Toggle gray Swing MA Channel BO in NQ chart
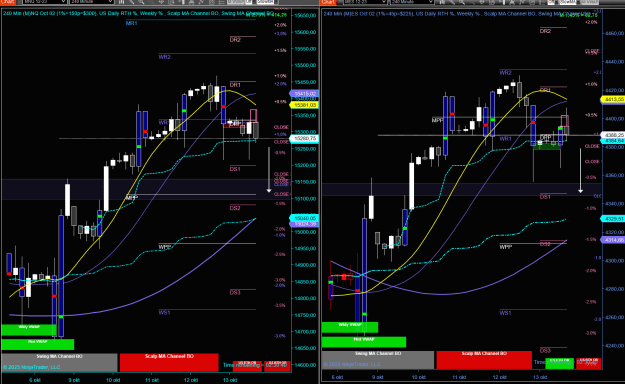This screenshot has width=625, height=384. (x=59, y=362)
